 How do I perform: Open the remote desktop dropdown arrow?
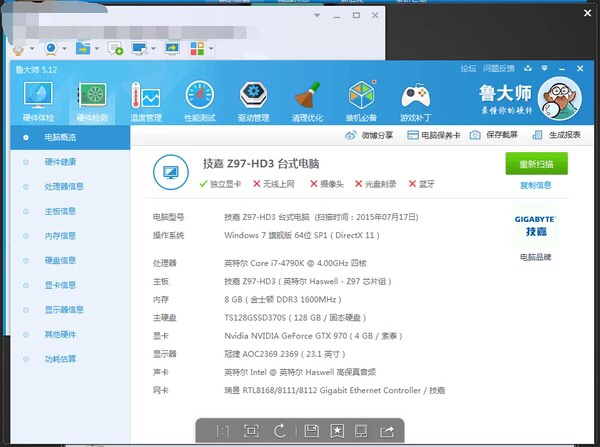pyautogui.click(x=153, y=49)
